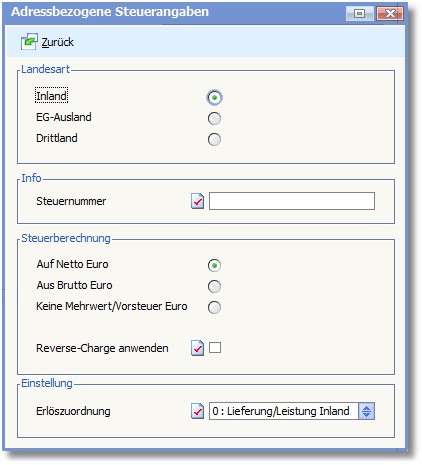Enable the Reverse-Charge anwenden checkbox
The height and width of the screenshot is (465, 422).
tap(215, 348)
